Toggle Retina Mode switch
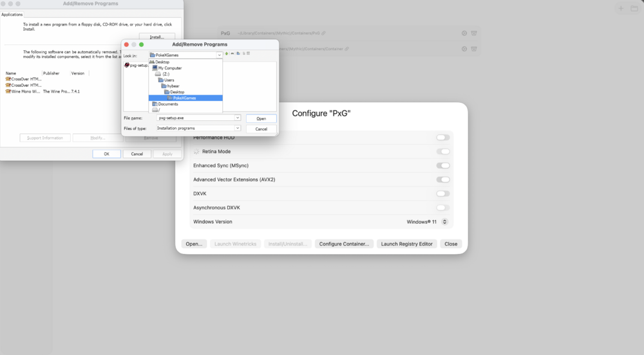644x355 pixels. (443, 152)
